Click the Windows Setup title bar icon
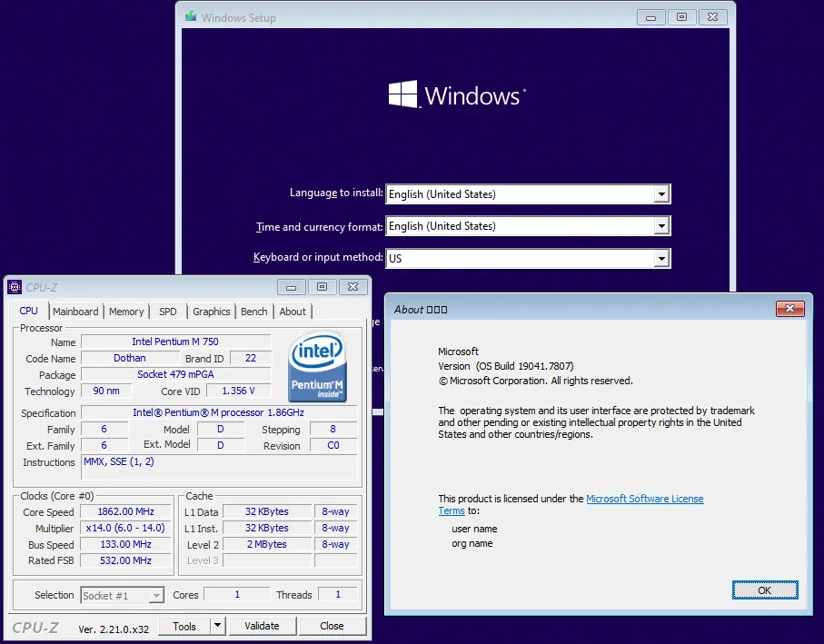The height and width of the screenshot is (644, 824). click(191, 17)
